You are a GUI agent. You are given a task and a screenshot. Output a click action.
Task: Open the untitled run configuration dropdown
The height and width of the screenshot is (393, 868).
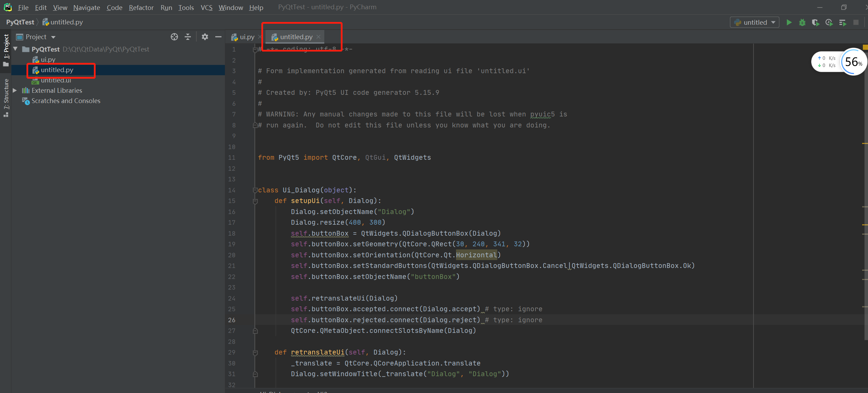(755, 22)
